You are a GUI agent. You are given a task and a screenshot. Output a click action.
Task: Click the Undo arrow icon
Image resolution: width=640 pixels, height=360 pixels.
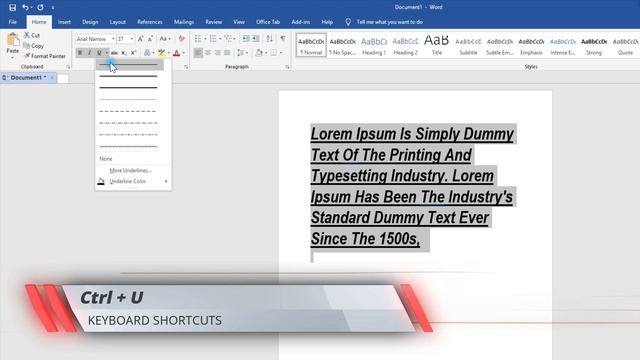[25, 7]
